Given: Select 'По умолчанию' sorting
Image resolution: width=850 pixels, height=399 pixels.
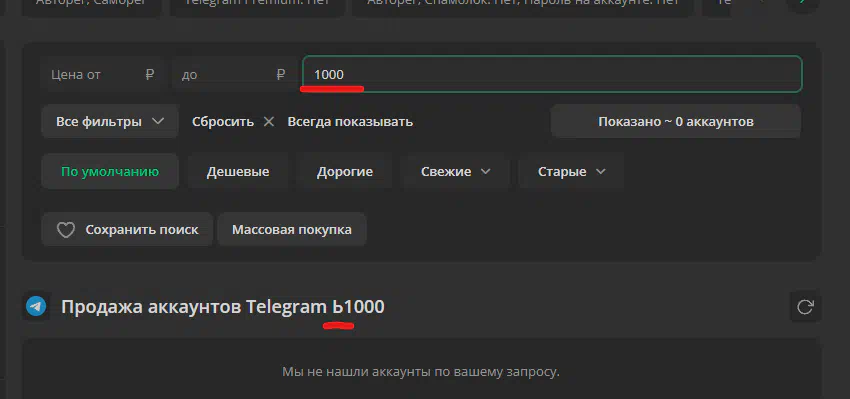Looking at the screenshot, I should click(x=110, y=172).
